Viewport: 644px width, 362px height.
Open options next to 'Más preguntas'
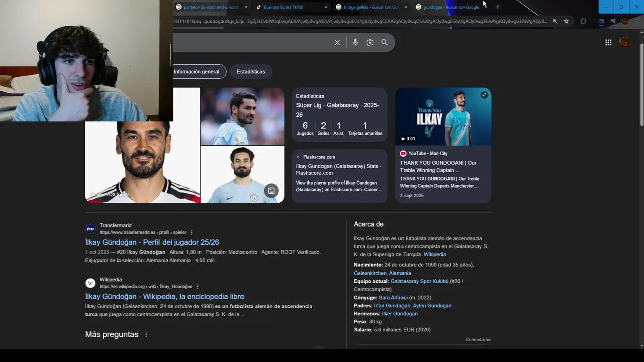pos(146,335)
